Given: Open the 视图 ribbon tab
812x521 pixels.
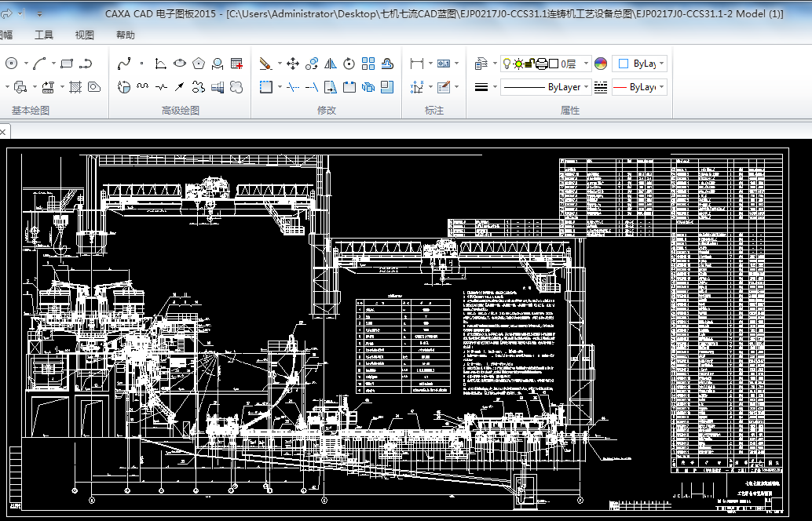Looking at the screenshot, I should 84,35.
